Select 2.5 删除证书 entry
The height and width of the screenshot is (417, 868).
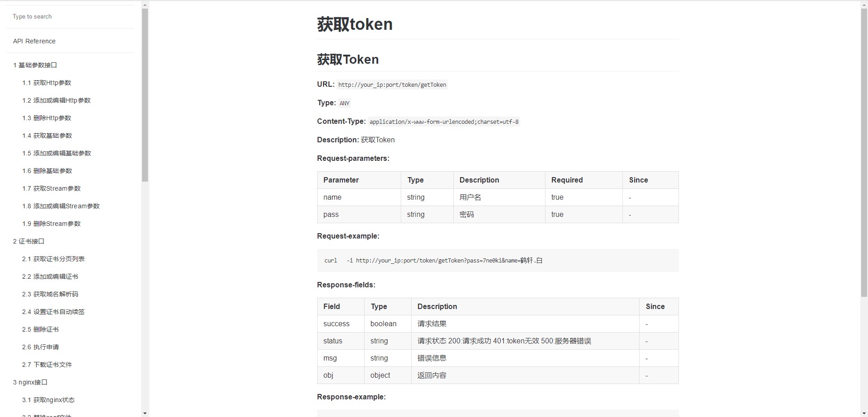[x=40, y=329]
